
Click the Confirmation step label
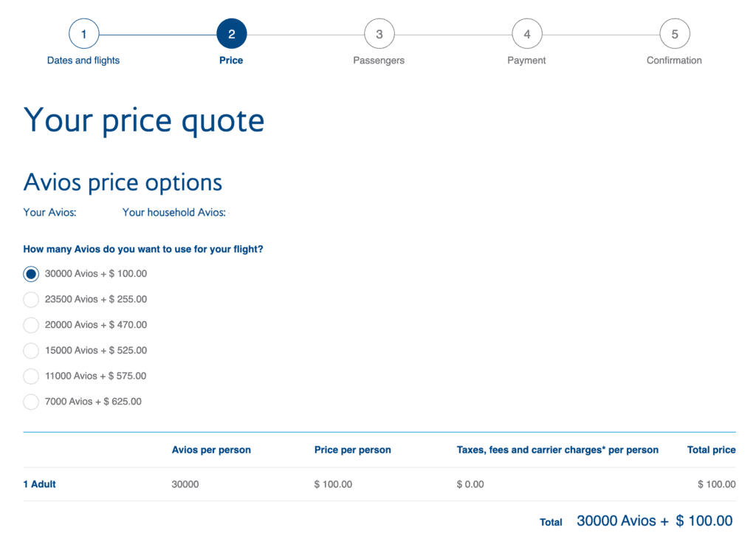[x=674, y=61]
